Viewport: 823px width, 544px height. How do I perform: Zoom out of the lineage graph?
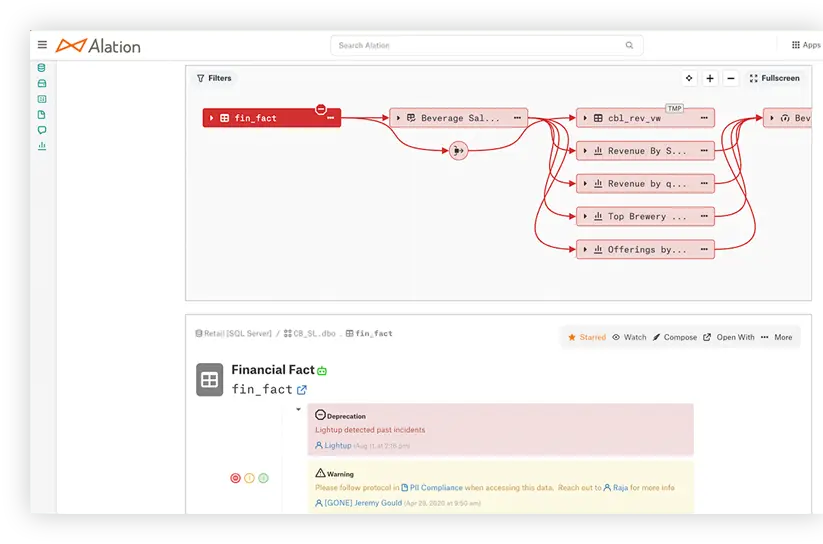(x=731, y=78)
